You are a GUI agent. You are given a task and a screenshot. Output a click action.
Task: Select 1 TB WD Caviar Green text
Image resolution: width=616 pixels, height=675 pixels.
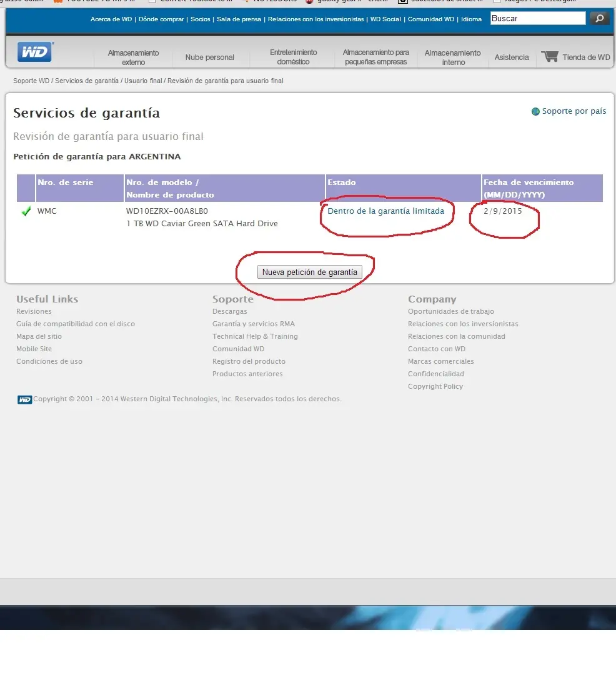tap(202, 223)
